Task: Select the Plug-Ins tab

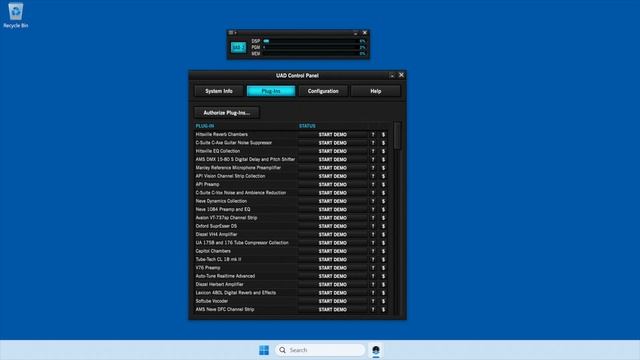Action: click(x=271, y=91)
